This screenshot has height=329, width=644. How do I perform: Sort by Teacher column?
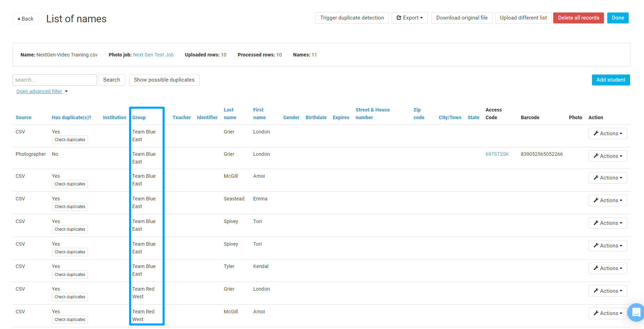click(181, 117)
